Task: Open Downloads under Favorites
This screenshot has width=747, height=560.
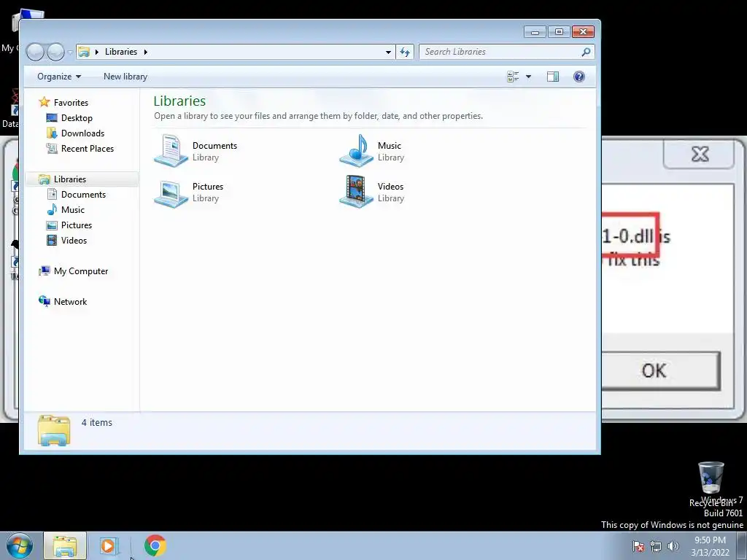Action: tap(82, 133)
